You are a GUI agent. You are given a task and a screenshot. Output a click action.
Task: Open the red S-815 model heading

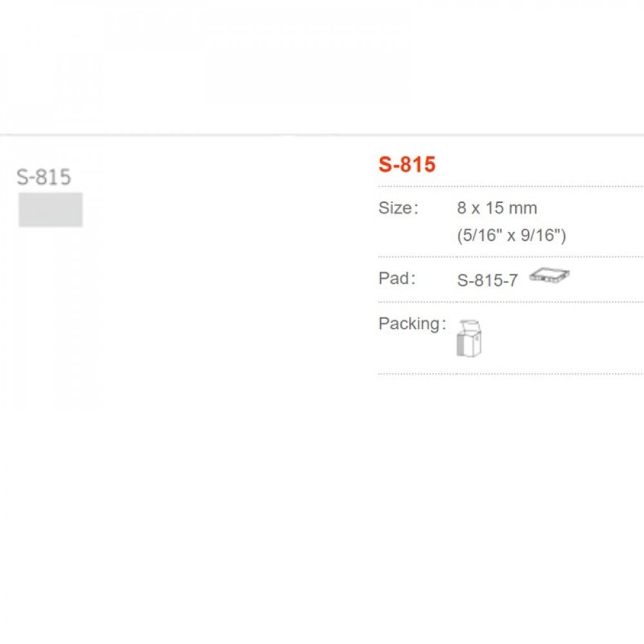[x=407, y=165]
